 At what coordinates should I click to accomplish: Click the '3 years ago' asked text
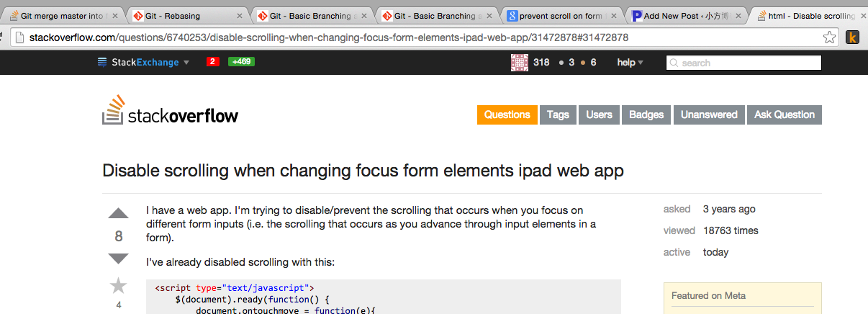[x=729, y=209]
